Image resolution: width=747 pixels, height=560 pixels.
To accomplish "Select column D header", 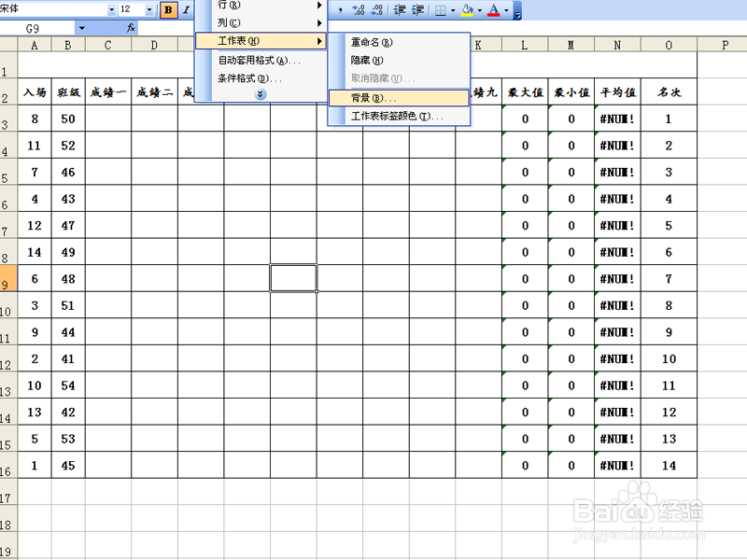I will tap(154, 45).
